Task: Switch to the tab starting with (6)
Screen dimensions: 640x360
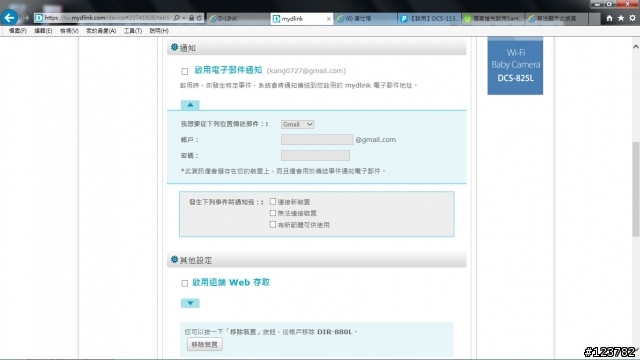Action: (x=365, y=19)
